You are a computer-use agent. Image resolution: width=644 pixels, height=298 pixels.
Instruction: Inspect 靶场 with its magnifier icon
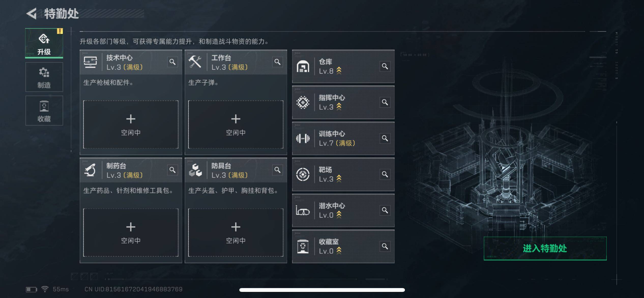pos(385,174)
